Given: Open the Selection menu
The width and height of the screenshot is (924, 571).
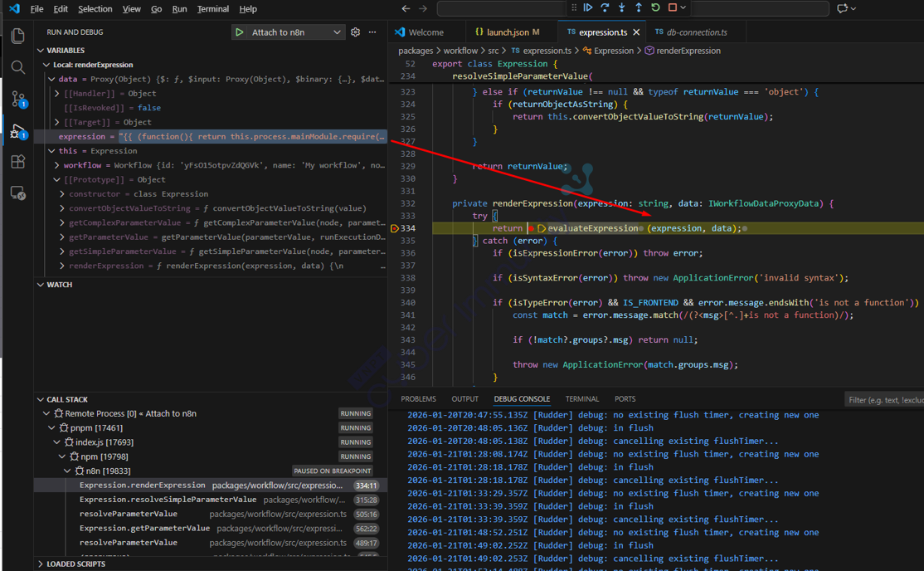Looking at the screenshot, I should point(95,9).
